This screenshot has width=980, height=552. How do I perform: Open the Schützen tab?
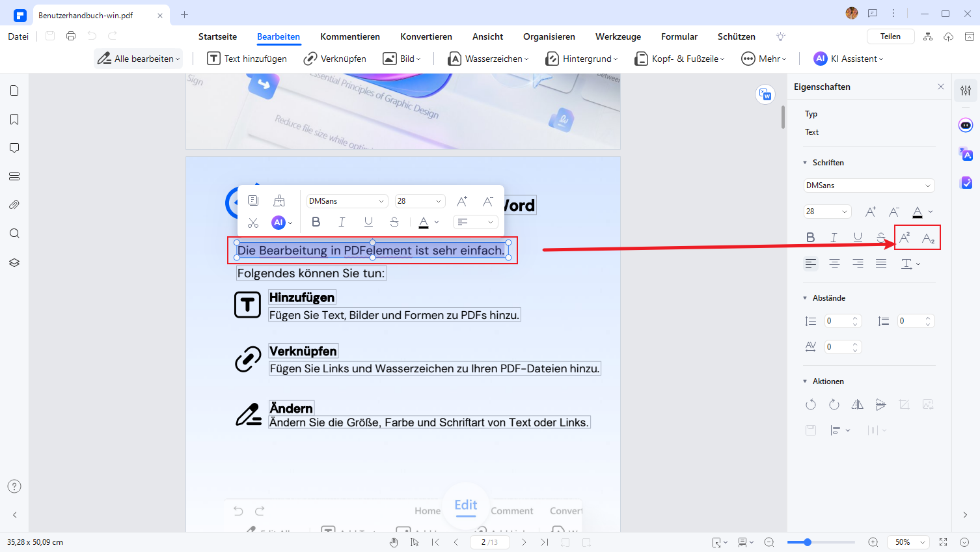coord(737,36)
